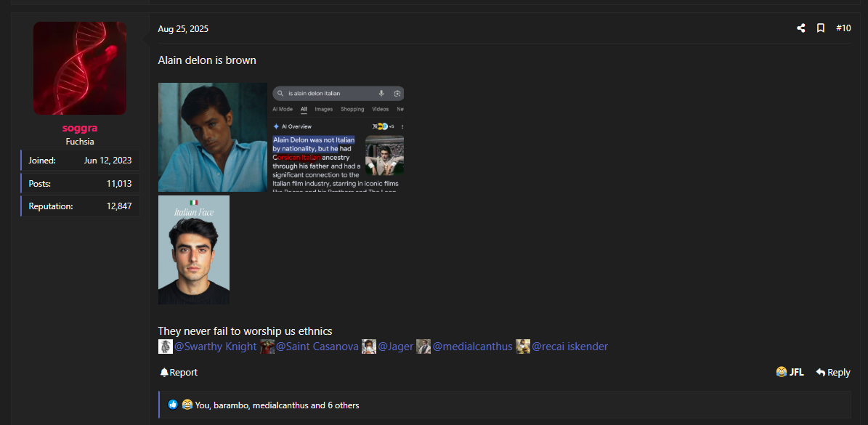Click the share icon on post #10

[800, 28]
